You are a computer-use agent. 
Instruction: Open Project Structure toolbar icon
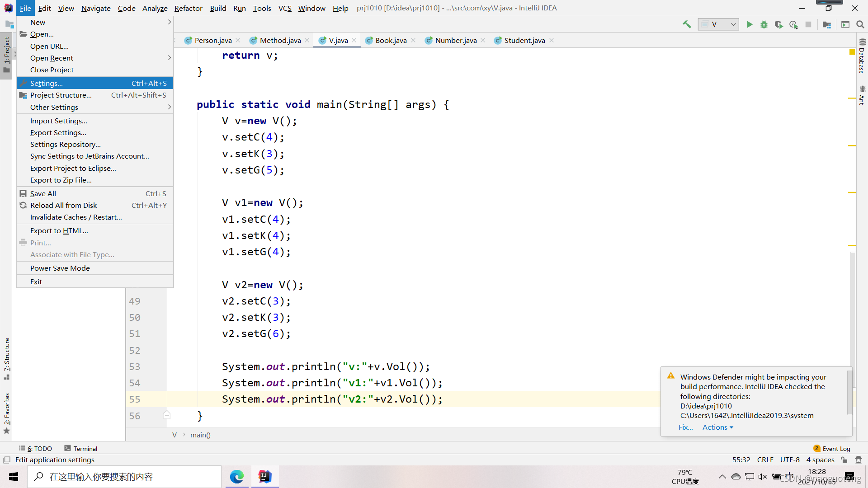[827, 24]
